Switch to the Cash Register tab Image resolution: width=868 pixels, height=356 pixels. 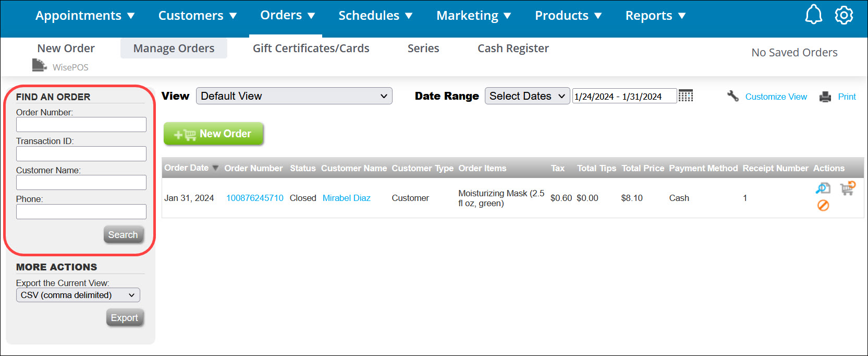pyautogui.click(x=513, y=49)
